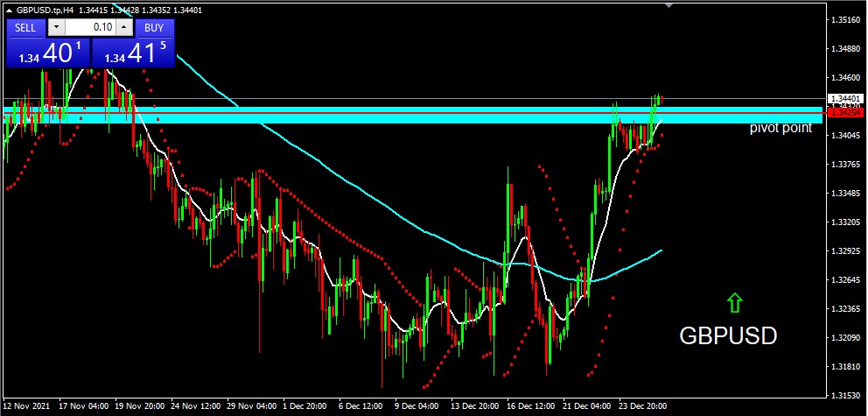This screenshot has width=868, height=416.
Task: Click the BUY button
Action: (154, 28)
